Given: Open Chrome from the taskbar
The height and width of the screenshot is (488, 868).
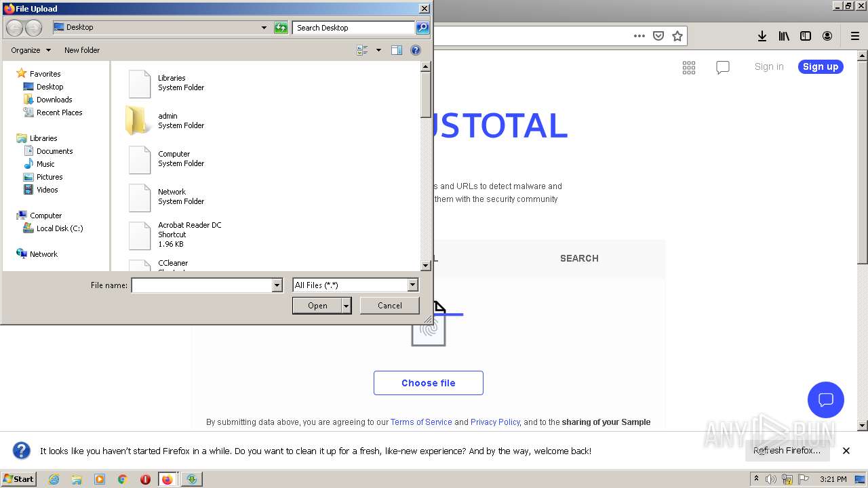Looking at the screenshot, I should [122, 479].
